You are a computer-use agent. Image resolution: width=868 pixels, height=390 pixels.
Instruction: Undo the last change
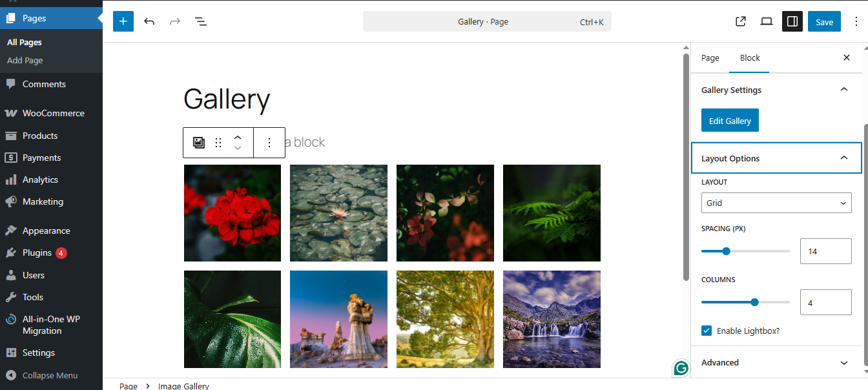pos(149,21)
